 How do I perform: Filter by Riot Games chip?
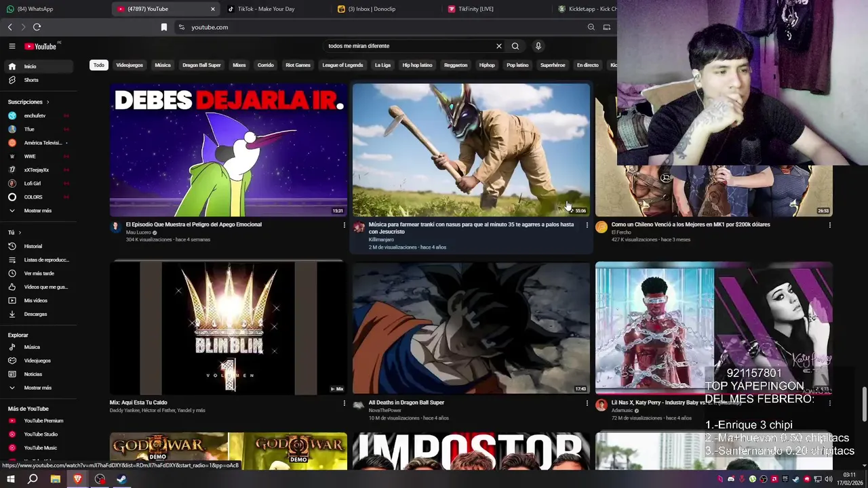click(x=298, y=65)
